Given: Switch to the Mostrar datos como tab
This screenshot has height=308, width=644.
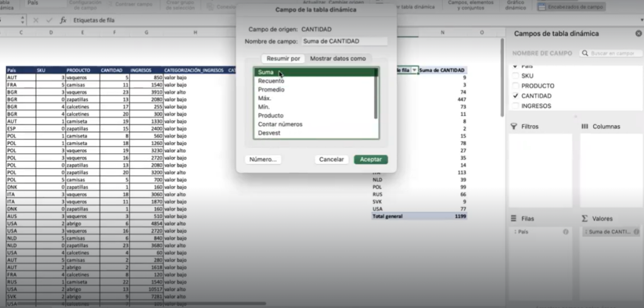Looking at the screenshot, I should [338, 58].
